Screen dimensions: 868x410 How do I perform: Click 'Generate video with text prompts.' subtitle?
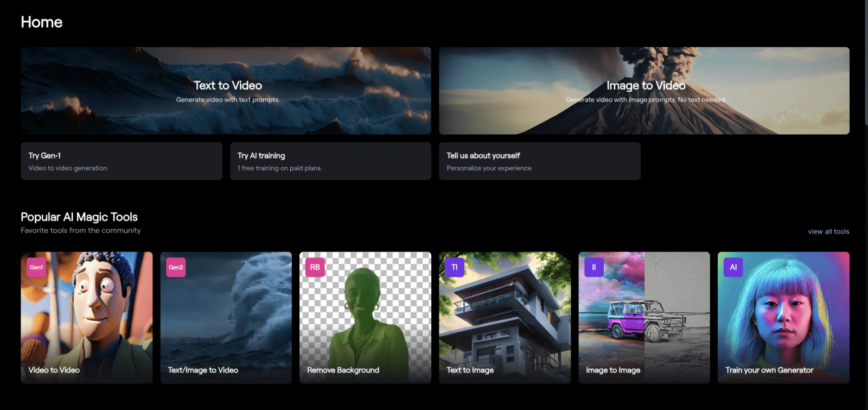(x=228, y=100)
